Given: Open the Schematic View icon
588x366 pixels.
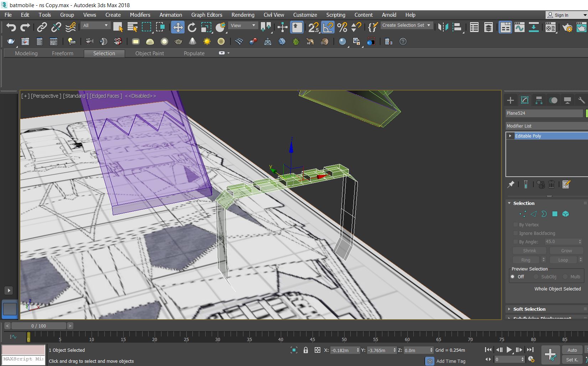Looking at the screenshot, I should (533, 27).
